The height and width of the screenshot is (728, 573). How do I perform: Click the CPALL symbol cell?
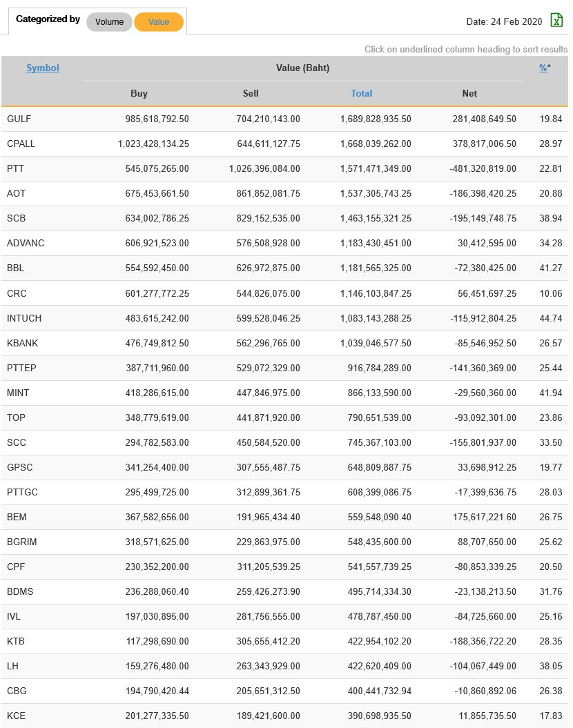coord(21,144)
